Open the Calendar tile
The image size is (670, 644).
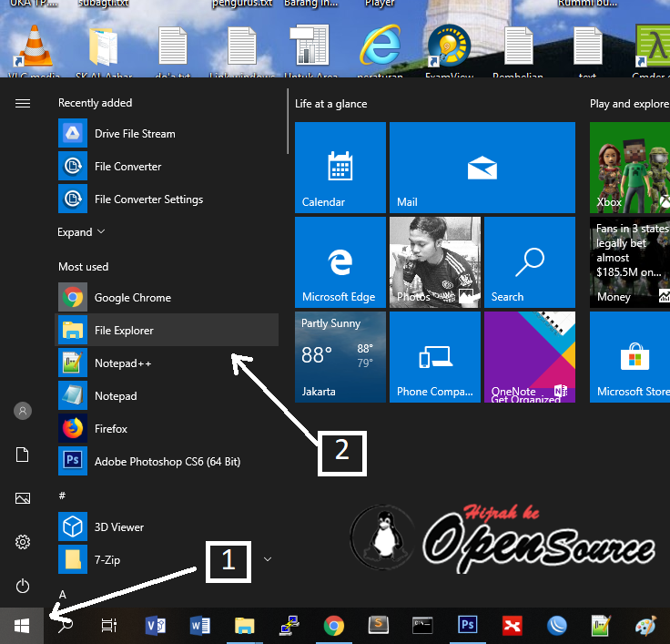[340, 168]
